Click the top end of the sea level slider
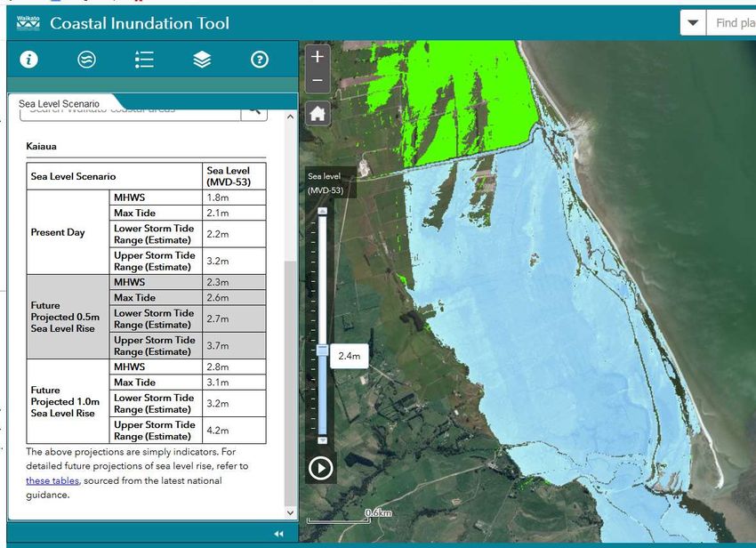The image size is (756, 548). point(323,212)
